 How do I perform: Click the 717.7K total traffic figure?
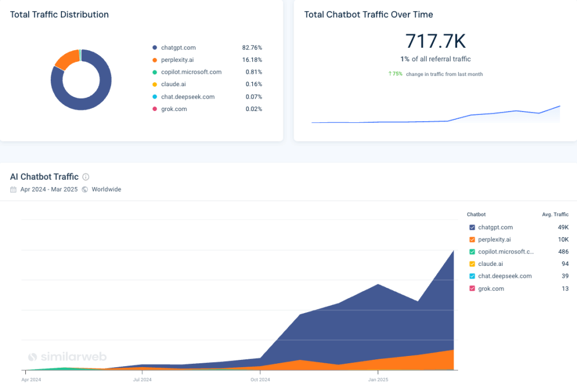436,41
